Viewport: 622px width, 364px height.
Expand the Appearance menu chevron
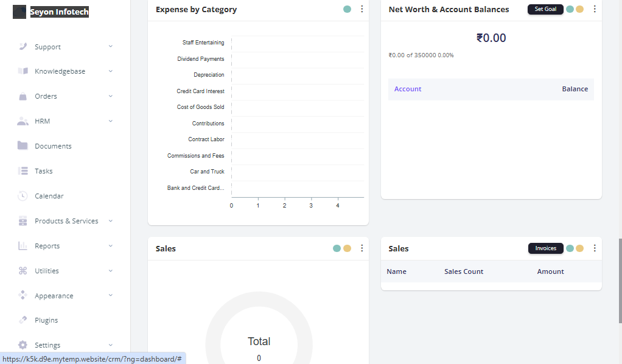point(111,296)
